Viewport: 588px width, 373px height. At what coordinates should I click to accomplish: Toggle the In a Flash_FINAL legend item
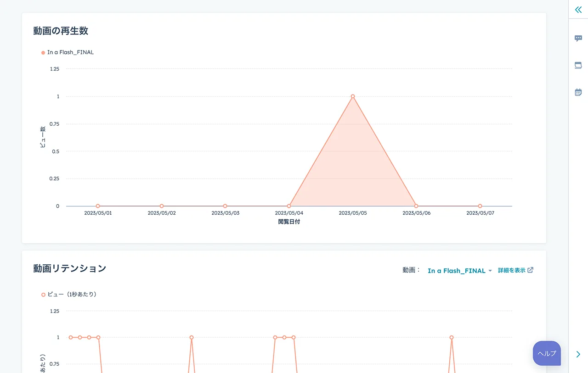68,52
